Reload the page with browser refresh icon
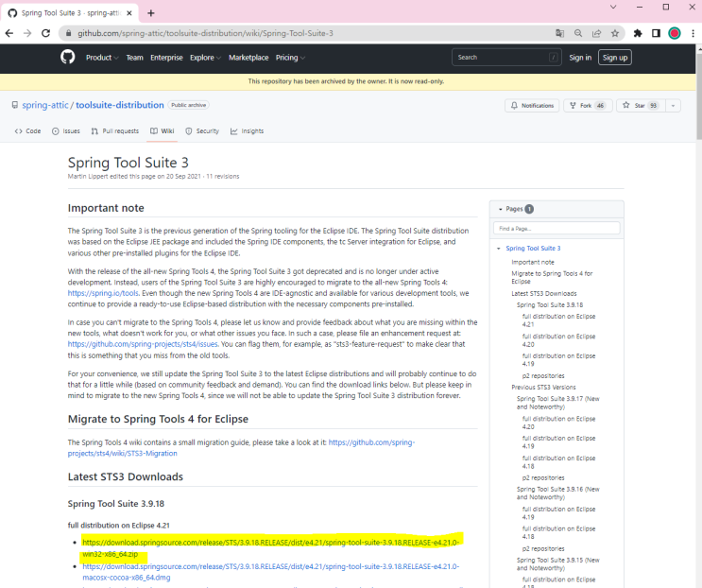The image size is (702, 588). (x=46, y=32)
